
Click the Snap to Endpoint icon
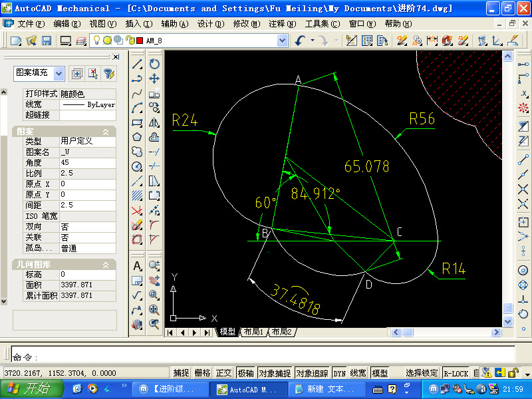pyautogui.click(x=523, y=160)
